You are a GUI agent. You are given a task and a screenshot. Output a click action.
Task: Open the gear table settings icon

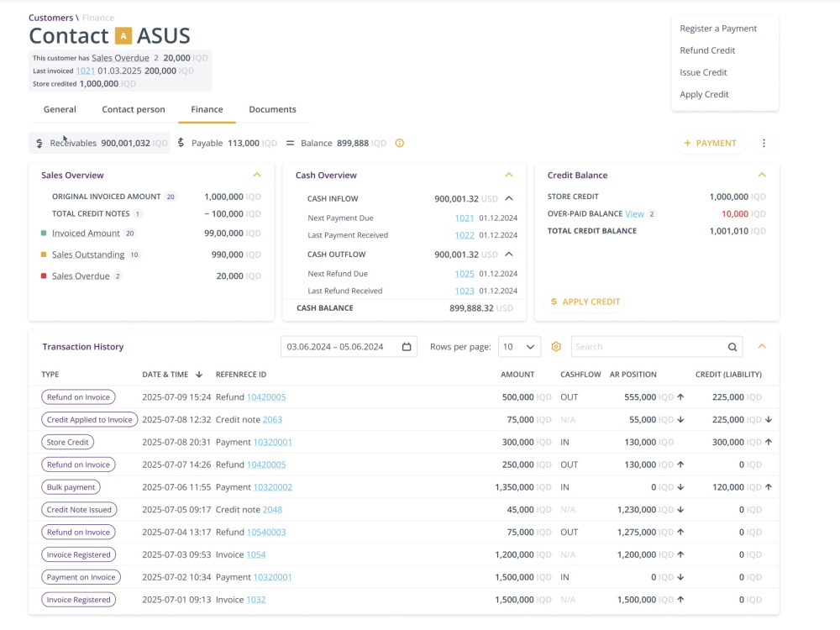556,347
